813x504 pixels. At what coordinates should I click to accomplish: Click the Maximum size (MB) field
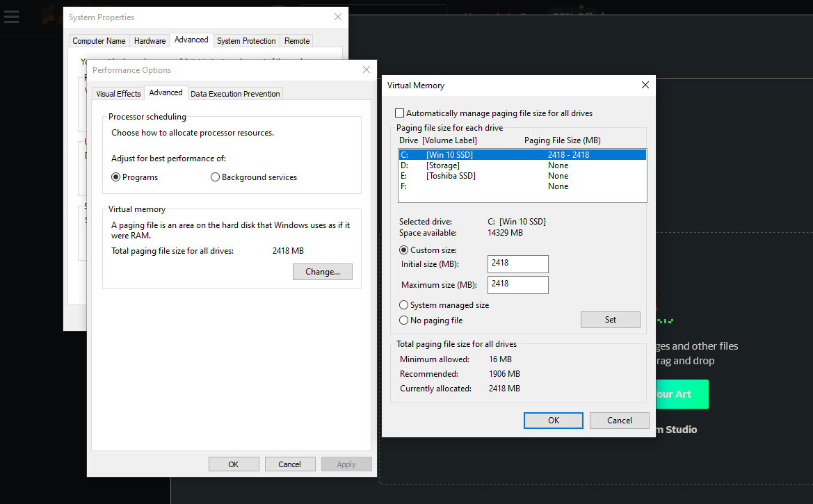tap(517, 284)
